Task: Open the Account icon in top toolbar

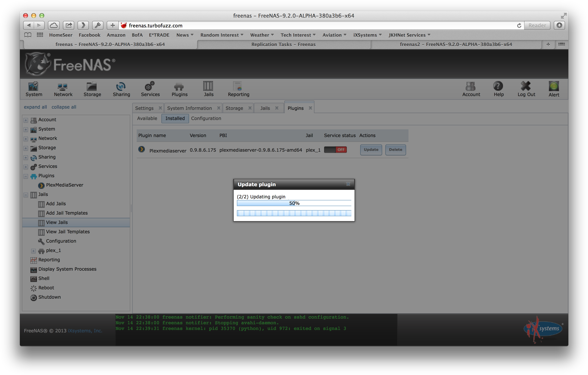Action: [x=471, y=89]
